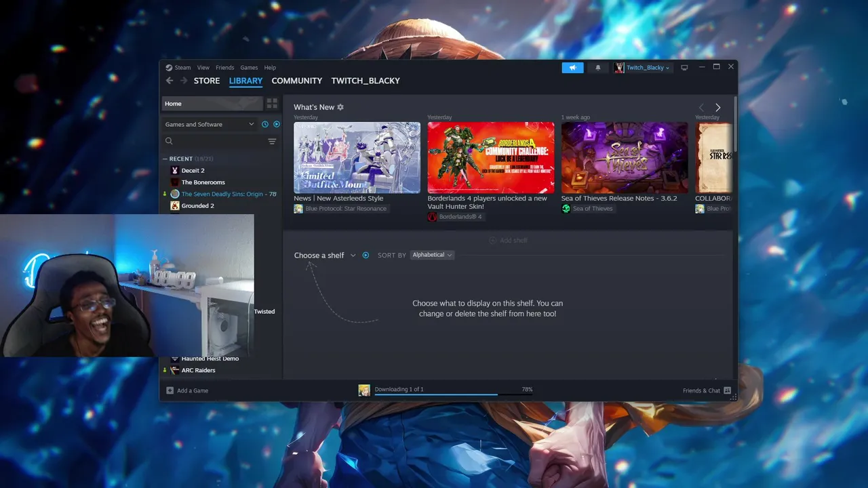
Task: Open the Alphabetical sort dropdown
Action: [x=432, y=255]
